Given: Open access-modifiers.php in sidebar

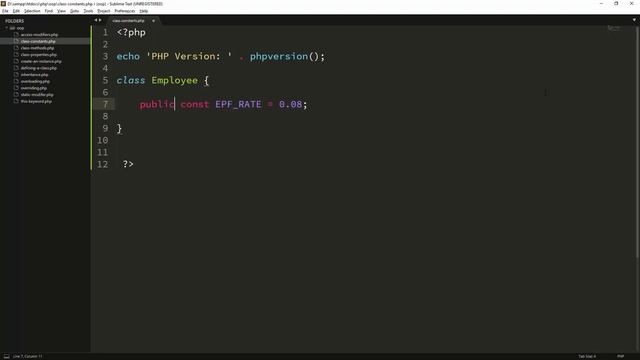Looking at the screenshot, I should [x=39, y=35].
